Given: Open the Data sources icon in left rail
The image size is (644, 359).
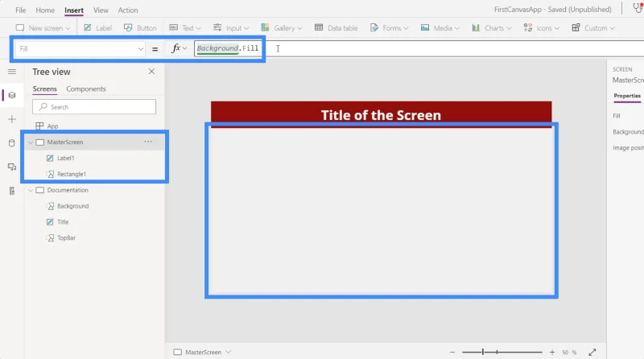Looking at the screenshot, I should pos(12,143).
